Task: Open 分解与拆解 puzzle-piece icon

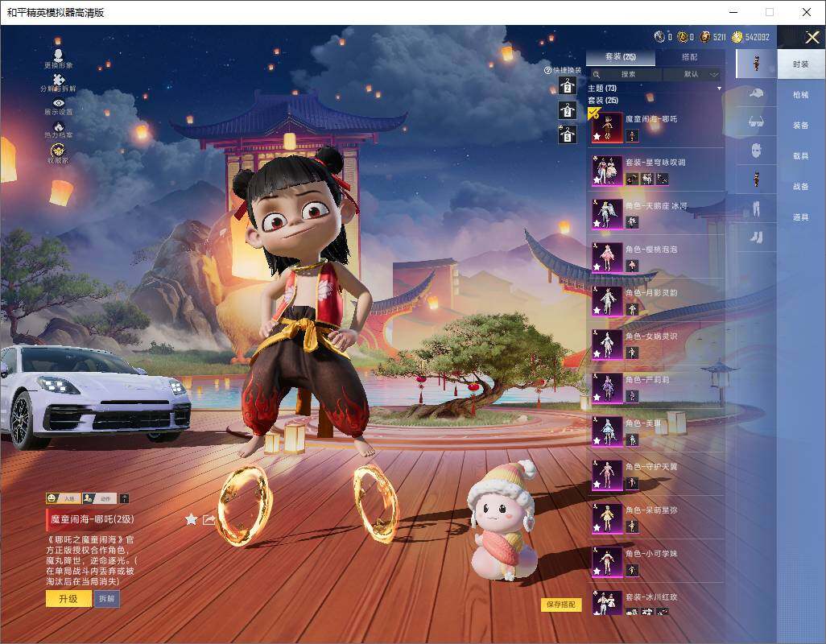Action: pos(59,79)
